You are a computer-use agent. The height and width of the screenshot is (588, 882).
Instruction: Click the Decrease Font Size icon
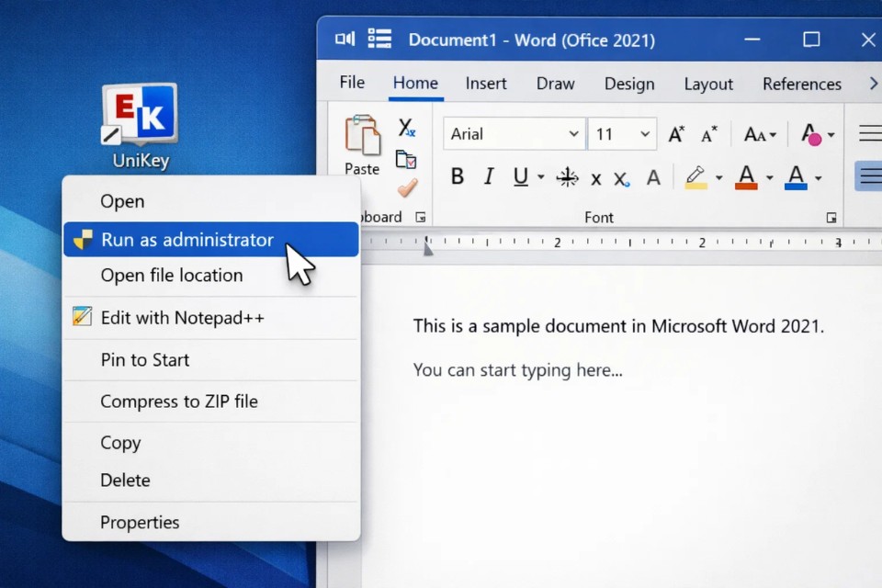point(709,134)
